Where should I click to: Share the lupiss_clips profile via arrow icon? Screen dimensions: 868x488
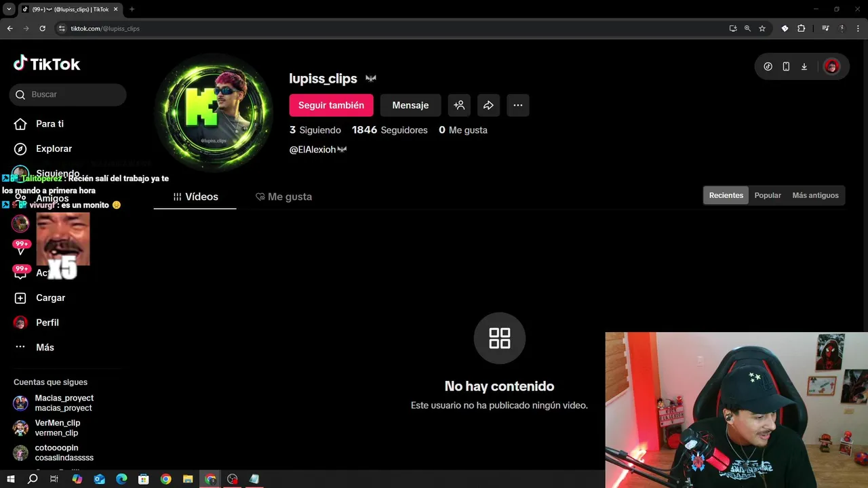pos(488,105)
